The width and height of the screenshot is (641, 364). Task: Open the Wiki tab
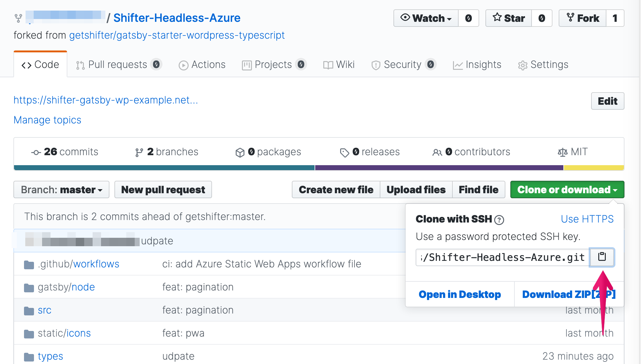[x=339, y=65]
